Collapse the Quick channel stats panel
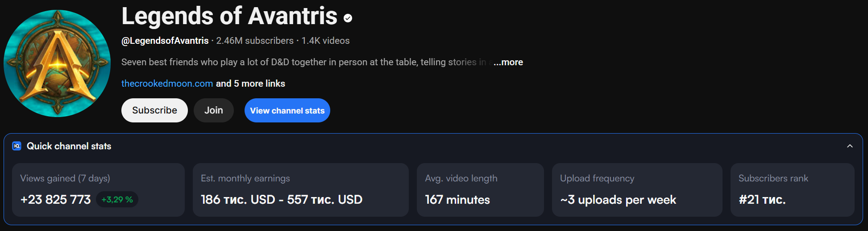 pyautogui.click(x=850, y=146)
